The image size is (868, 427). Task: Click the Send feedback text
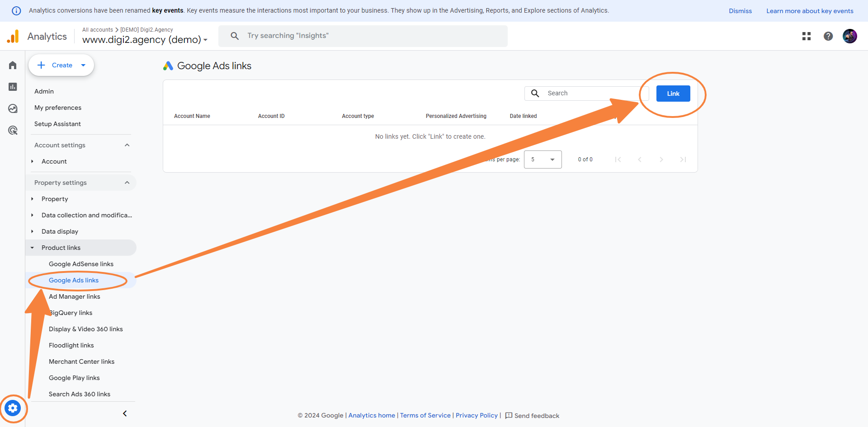537,416
